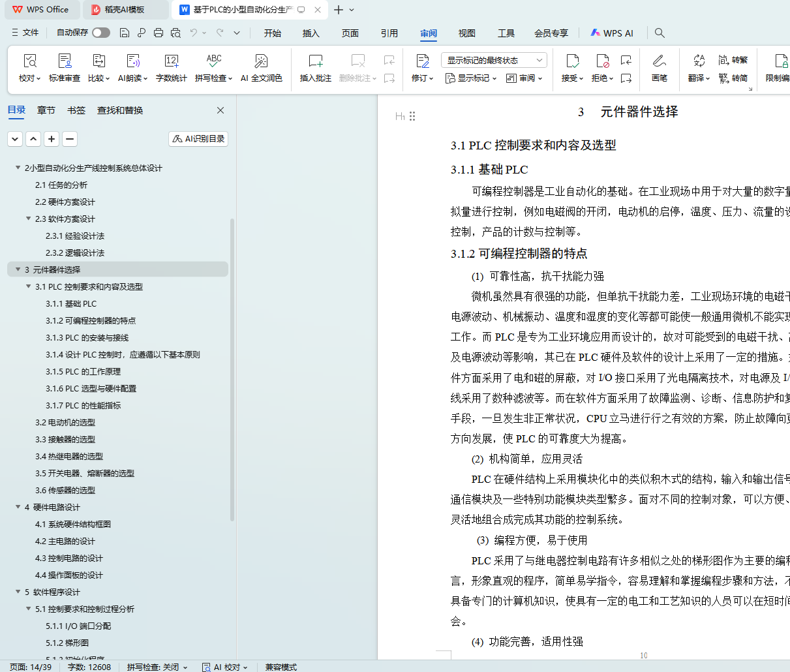Open the 显示标记的最终状态 dropdown
790x672 pixels.
(x=494, y=61)
